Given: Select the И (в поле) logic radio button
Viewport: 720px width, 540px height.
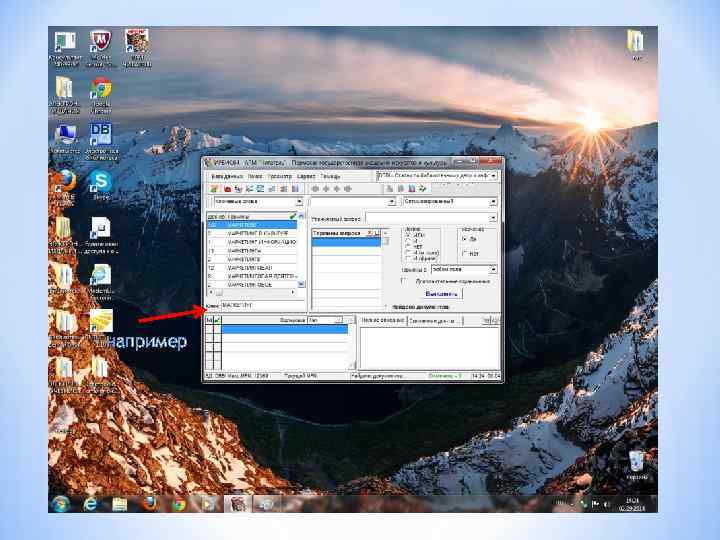Looking at the screenshot, I should [408, 253].
